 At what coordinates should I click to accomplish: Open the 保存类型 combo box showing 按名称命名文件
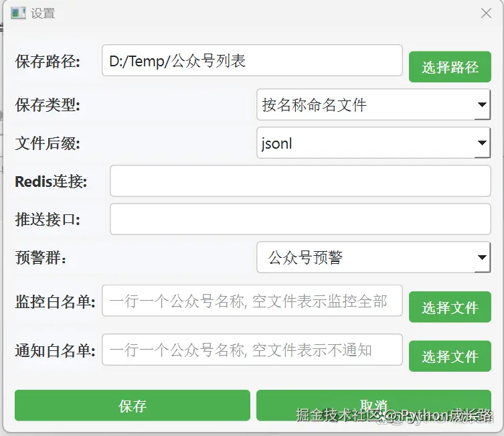point(365,105)
